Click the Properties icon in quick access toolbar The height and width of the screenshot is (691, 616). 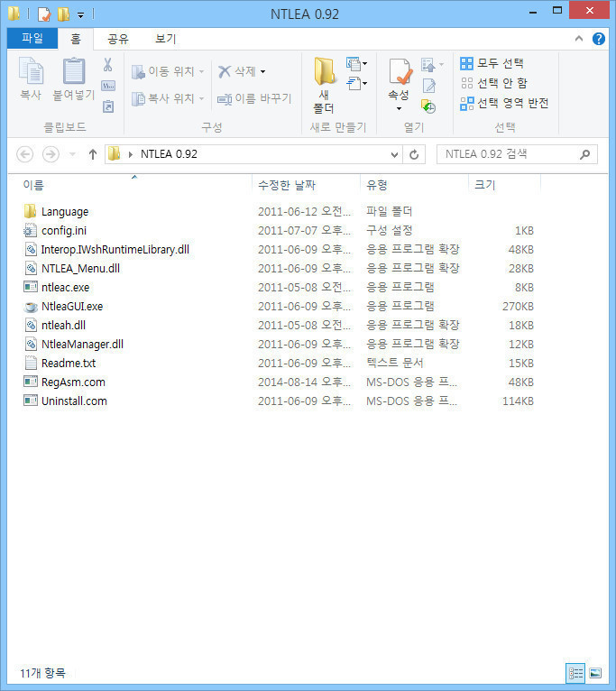pos(44,14)
